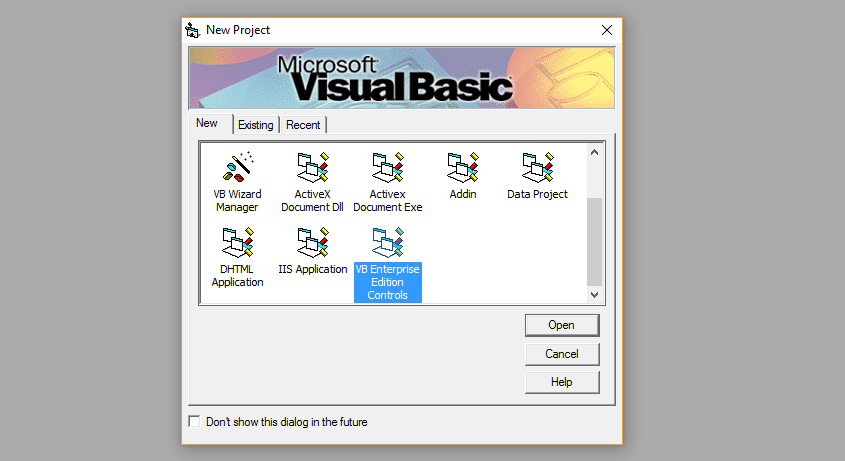
Task: Click the Open button
Action: [562, 325]
